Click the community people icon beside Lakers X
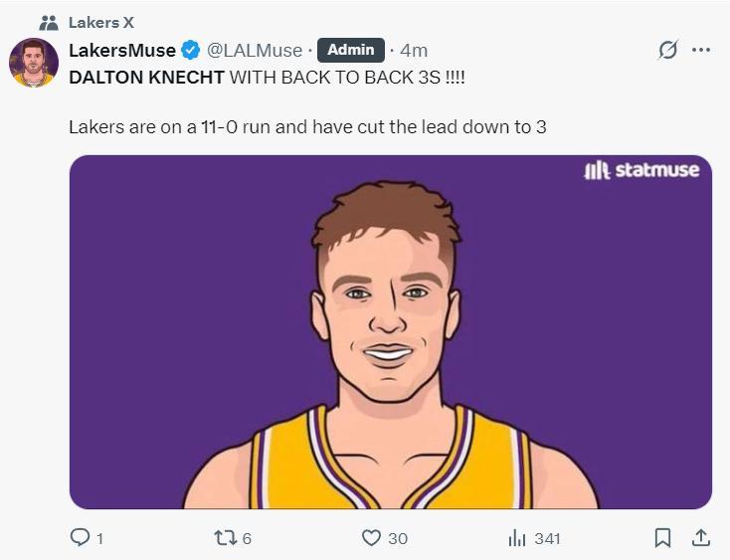The width and height of the screenshot is (730, 560). pos(48,22)
